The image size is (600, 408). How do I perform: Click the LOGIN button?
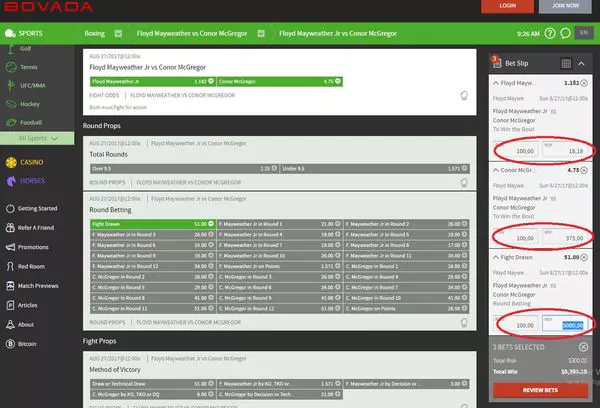click(x=507, y=6)
